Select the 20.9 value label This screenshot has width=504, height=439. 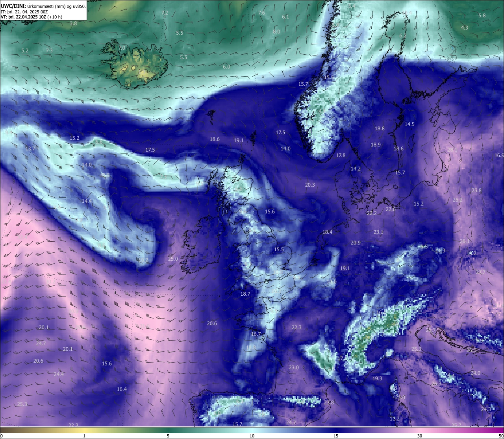click(356, 243)
